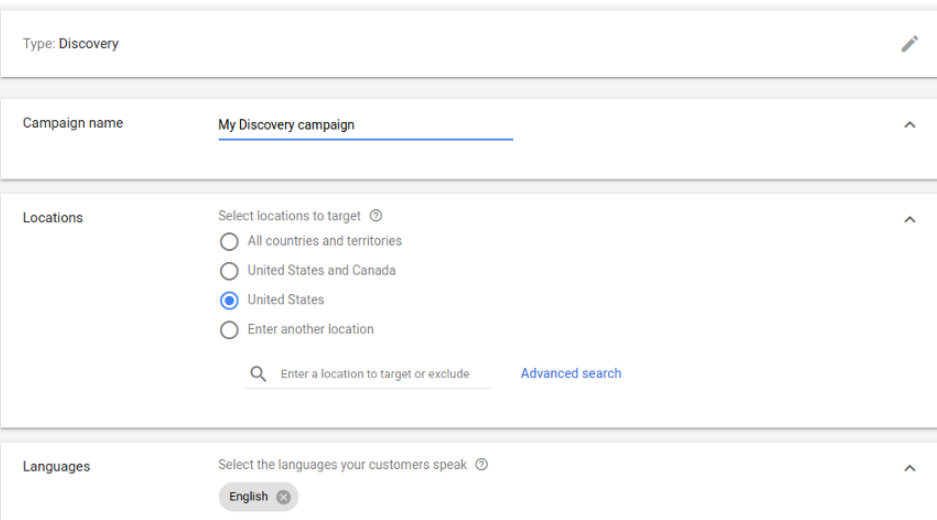The width and height of the screenshot is (937, 520).
Task: Click the Type: Discovery header text
Action: (x=71, y=44)
